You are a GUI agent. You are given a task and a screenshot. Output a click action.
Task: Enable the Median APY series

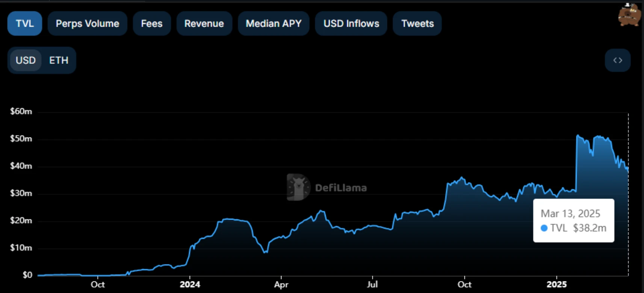point(274,23)
